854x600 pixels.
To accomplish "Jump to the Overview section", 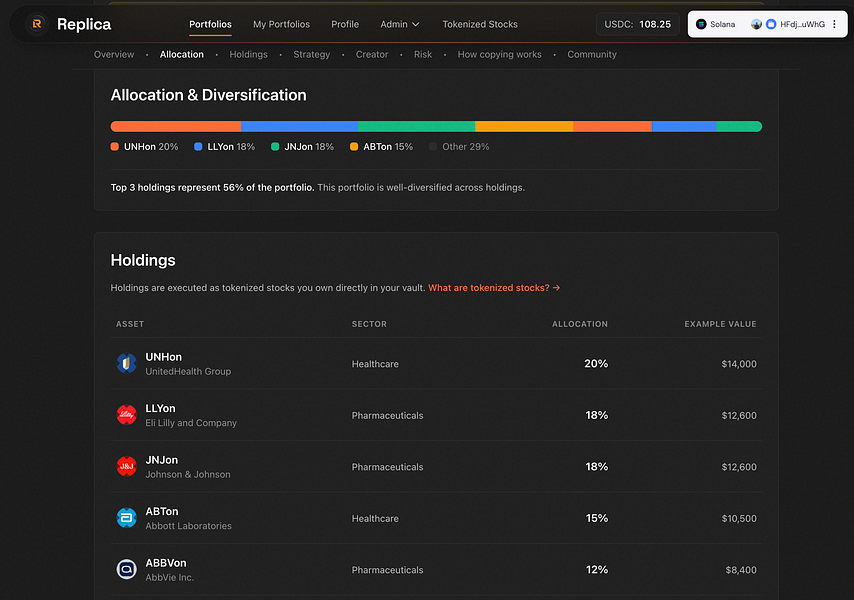I will (x=114, y=54).
